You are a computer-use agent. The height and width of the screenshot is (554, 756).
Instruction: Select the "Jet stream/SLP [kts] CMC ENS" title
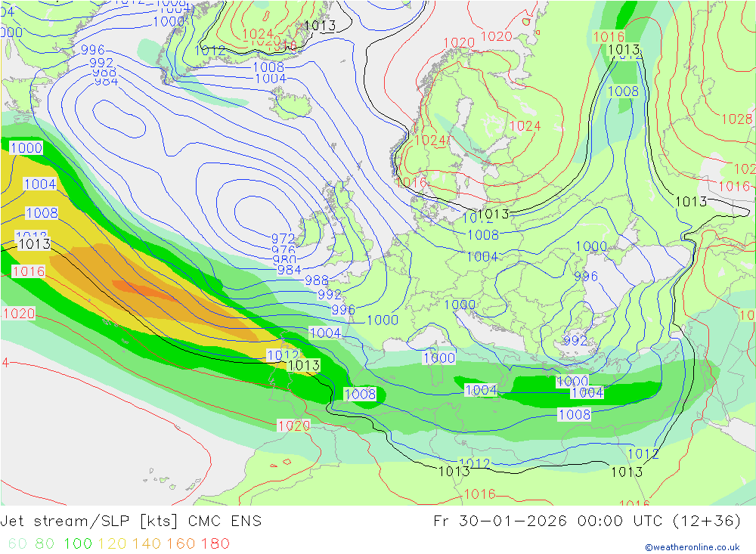131,521
